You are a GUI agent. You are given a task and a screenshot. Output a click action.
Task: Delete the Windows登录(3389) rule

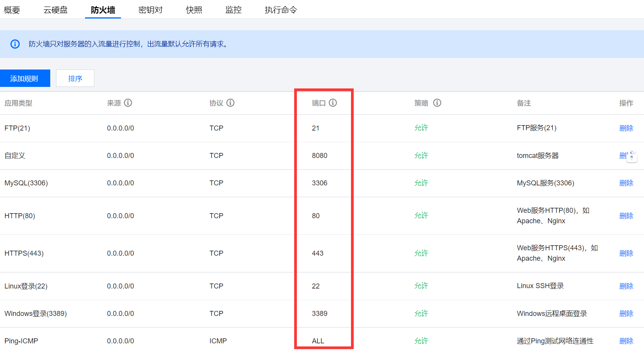[x=626, y=314]
